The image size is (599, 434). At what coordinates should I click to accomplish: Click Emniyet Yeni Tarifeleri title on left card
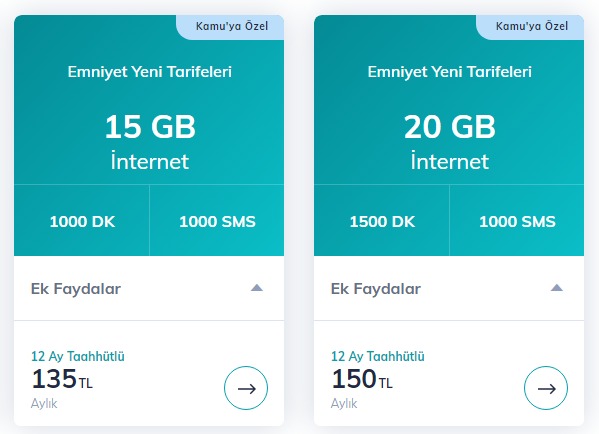pyautogui.click(x=150, y=72)
